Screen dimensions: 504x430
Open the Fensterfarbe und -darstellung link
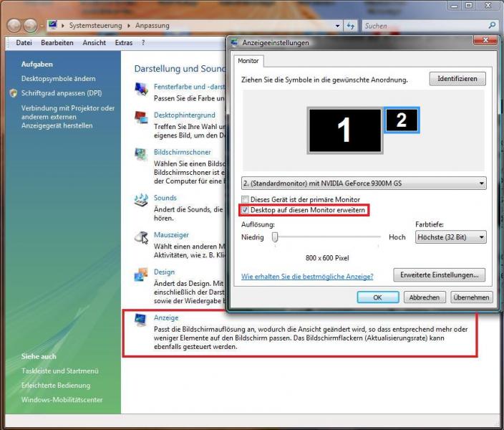(x=189, y=87)
